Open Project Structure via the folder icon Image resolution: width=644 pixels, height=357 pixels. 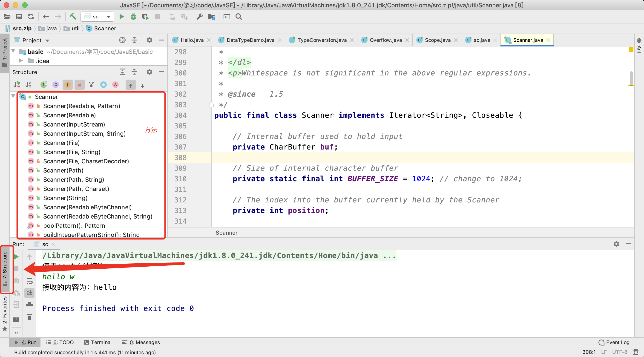pos(212,17)
